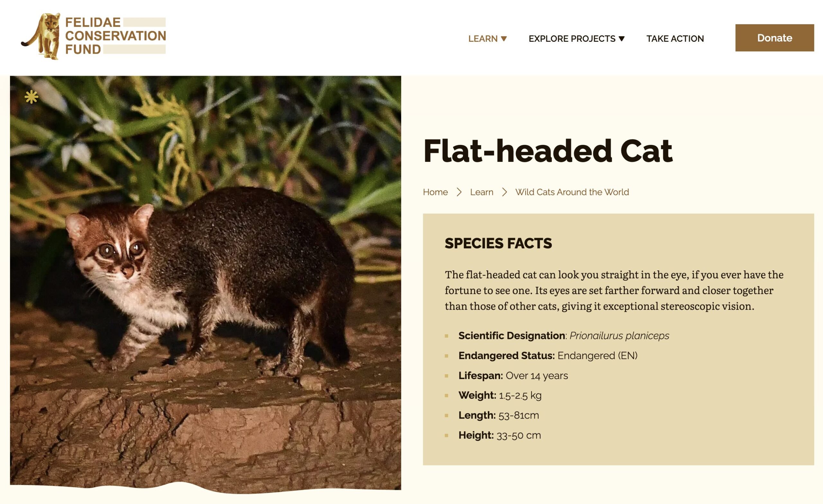Click the SPECIES FACTS heading
Viewport: 823px width, 504px height.
click(498, 243)
